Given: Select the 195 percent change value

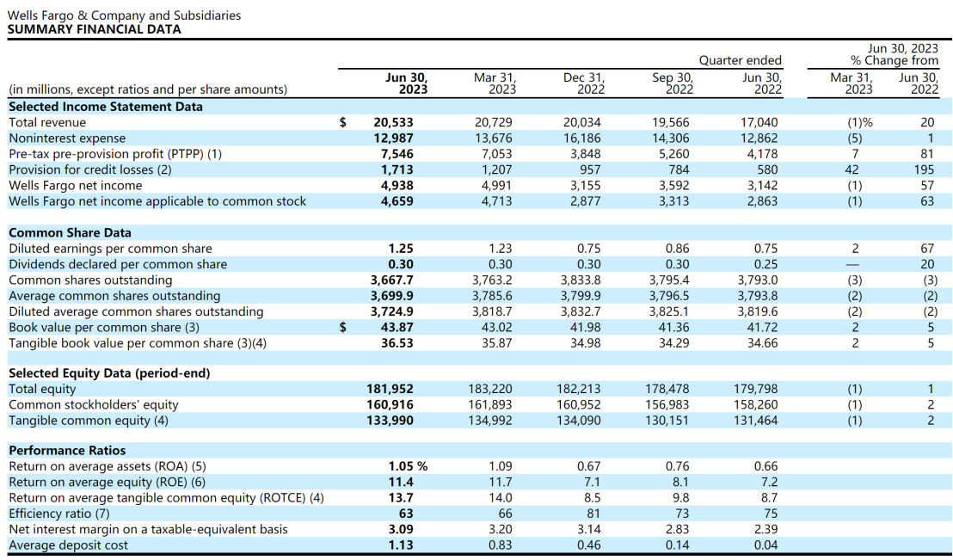Looking at the screenshot, I should click(x=923, y=170).
